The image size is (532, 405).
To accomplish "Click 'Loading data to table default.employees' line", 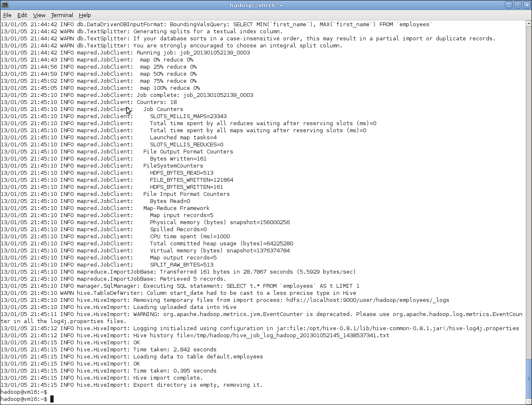I will [198, 357].
